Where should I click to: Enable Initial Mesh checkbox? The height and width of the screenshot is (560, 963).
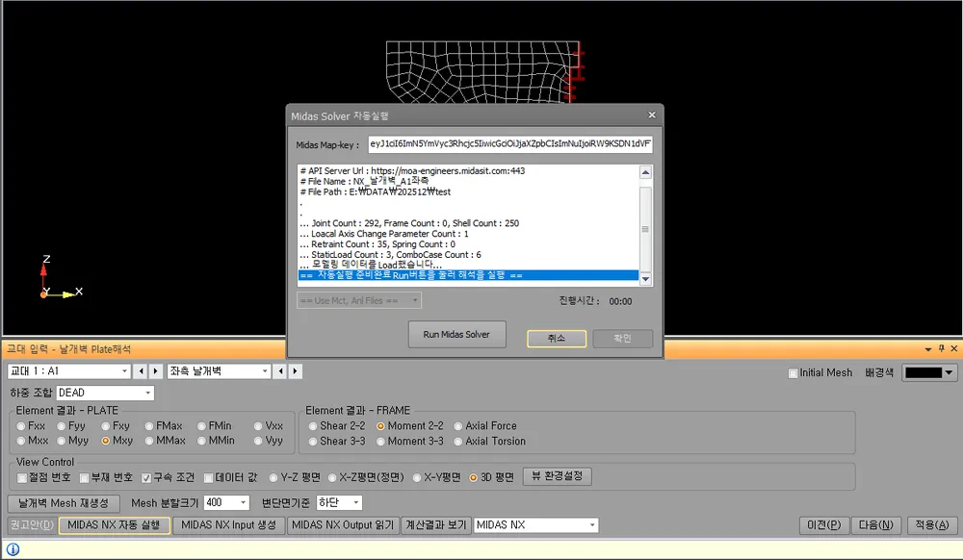793,373
